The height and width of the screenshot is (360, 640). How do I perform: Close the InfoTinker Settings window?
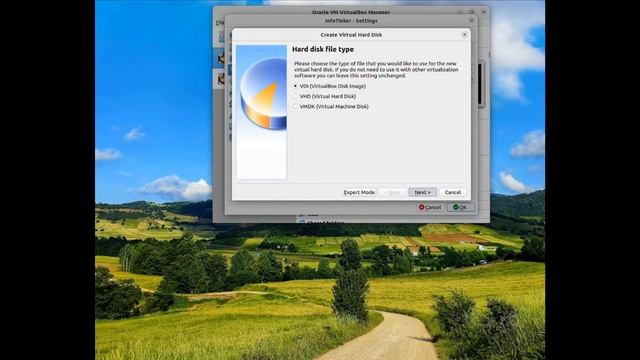coord(472,20)
